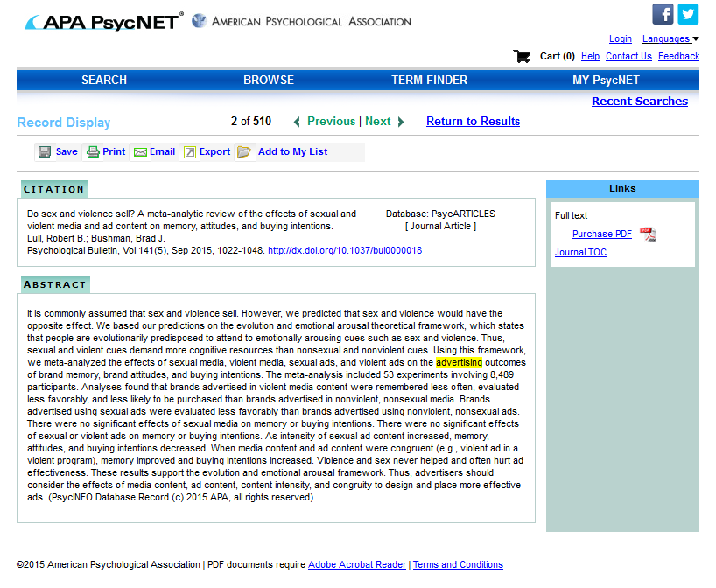Open the SEARCH navigation tab
This screenshot has width=716, height=588.
point(104,80)
